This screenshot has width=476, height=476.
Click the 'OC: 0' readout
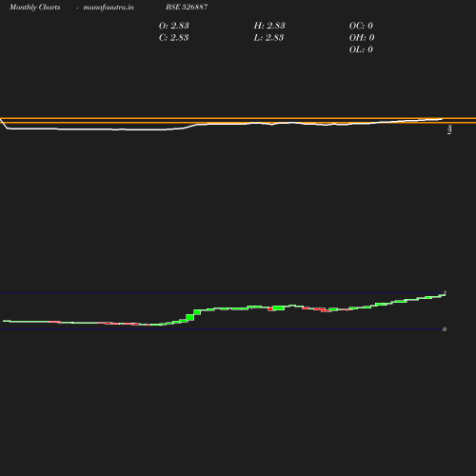361,26
